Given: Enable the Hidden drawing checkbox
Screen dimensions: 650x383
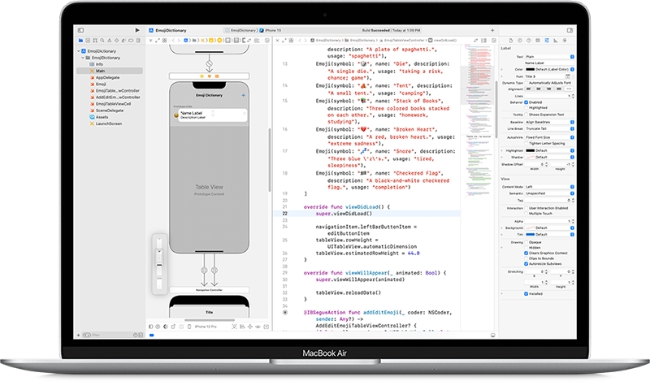Looking at the screenshot, I should [526, 247].
